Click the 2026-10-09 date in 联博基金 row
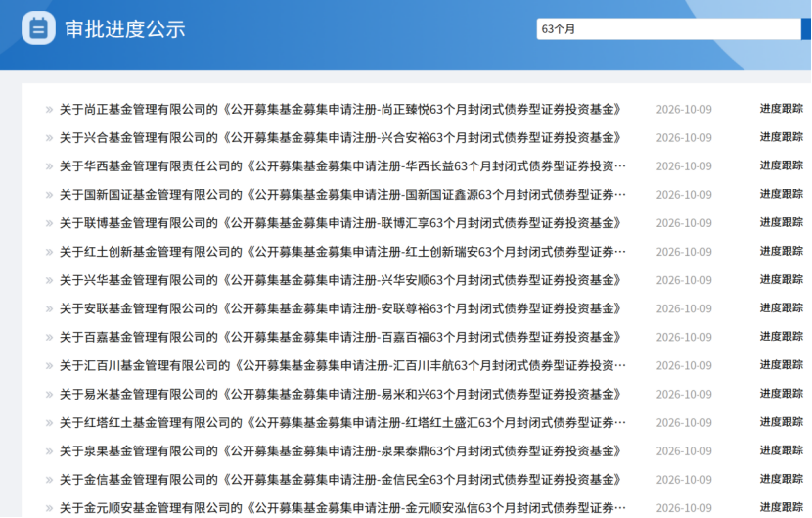This screenshot has width=812, height=518. (684, 223)
